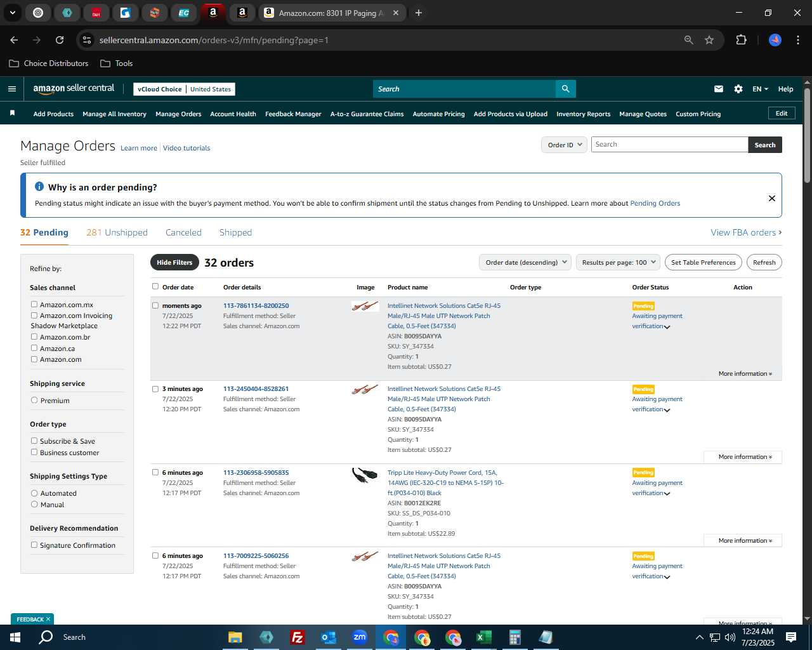Open the messages envelope icon
Image resolution: width=812 pixels, height=650 pixels.
click(x=719, y=89)
